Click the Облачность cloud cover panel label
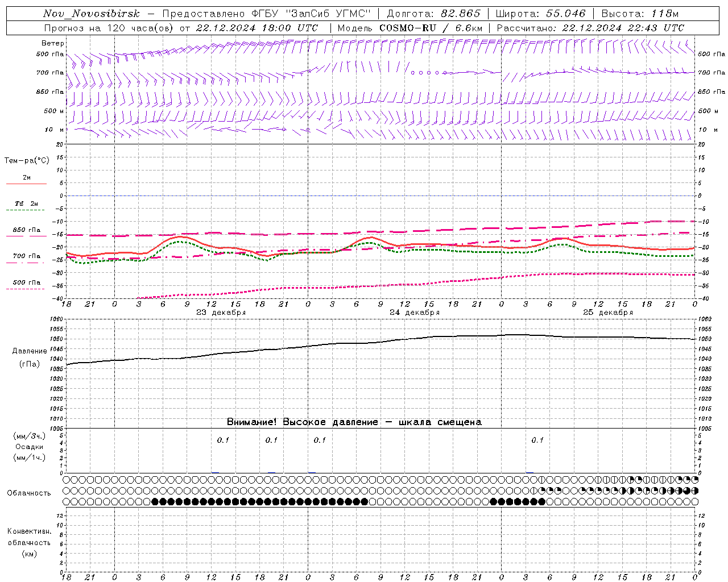Screen dimensions: 728x582 coord(29,493)
